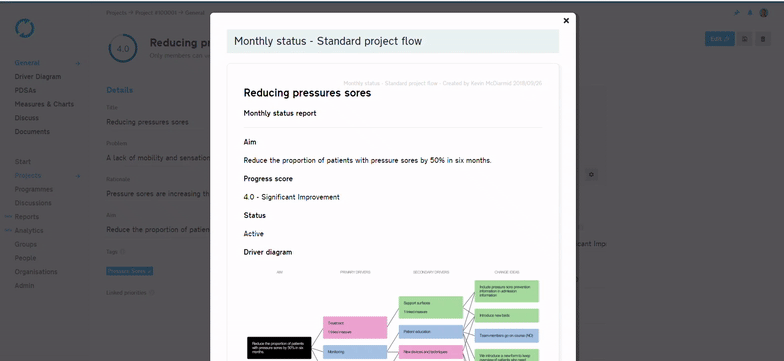Click the modal title Monthly status - Standard project flow
This screenshot has width=784, height=361.
[x=328, y=41]
